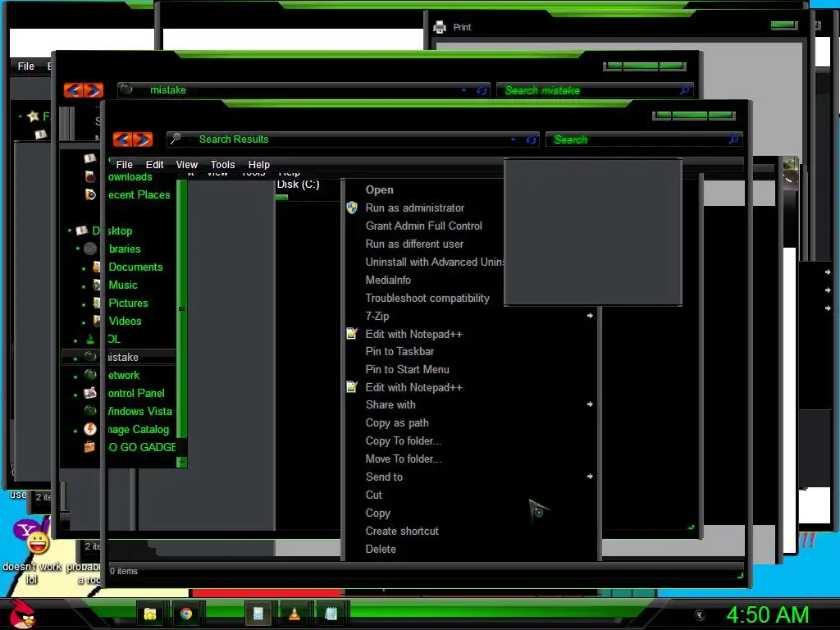Click the forward arrow in the mistake window
The image size is (840, 630).
click(x=94, y=90)
